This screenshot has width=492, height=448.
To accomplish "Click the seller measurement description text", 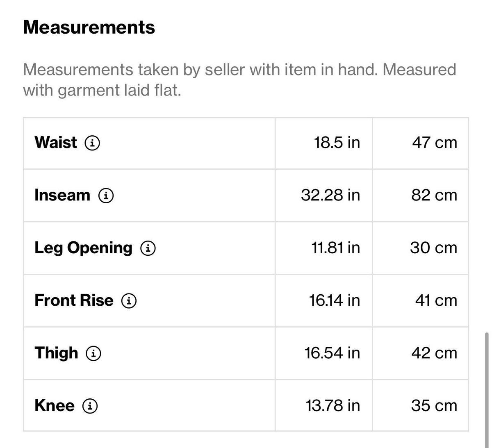I will click(239, 80).
